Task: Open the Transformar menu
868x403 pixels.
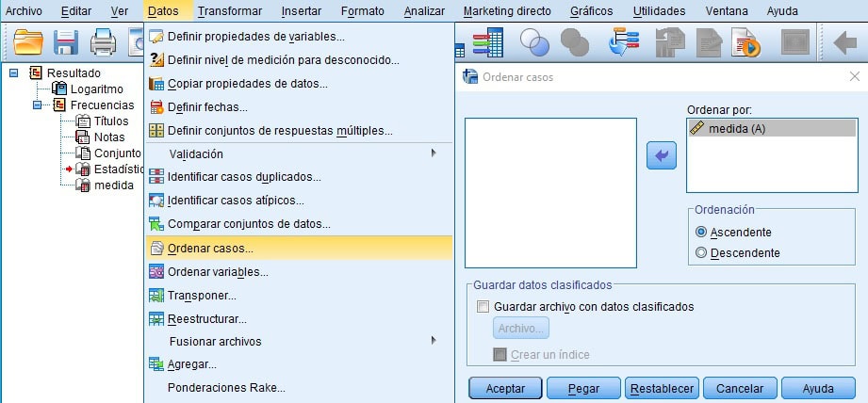Action: click(230, 11)
